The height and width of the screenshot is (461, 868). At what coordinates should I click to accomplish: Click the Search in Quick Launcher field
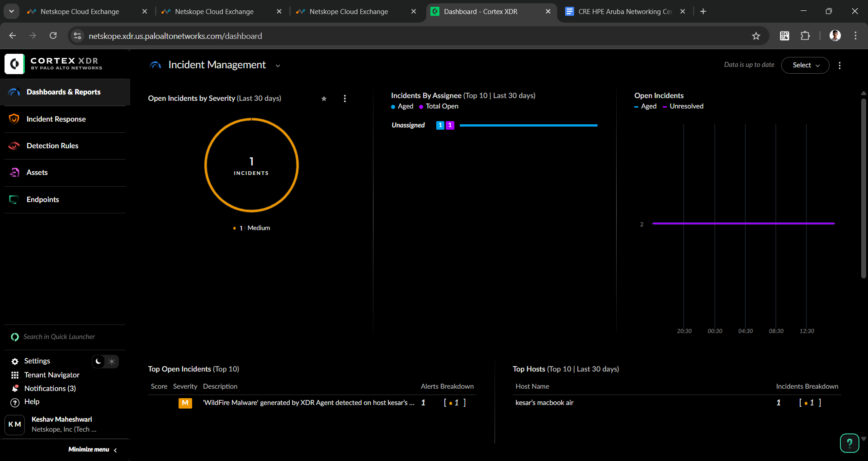click(x=59, y=337)
